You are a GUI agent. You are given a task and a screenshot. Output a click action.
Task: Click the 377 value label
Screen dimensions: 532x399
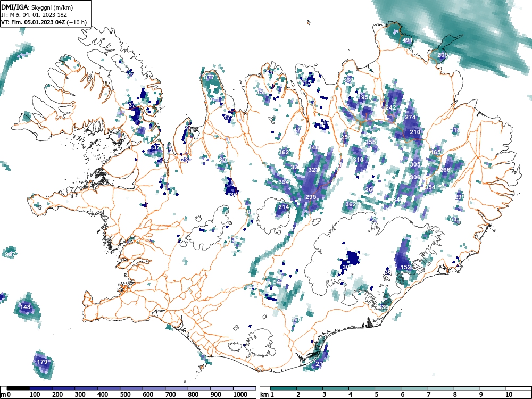click(x=209, y=77)
